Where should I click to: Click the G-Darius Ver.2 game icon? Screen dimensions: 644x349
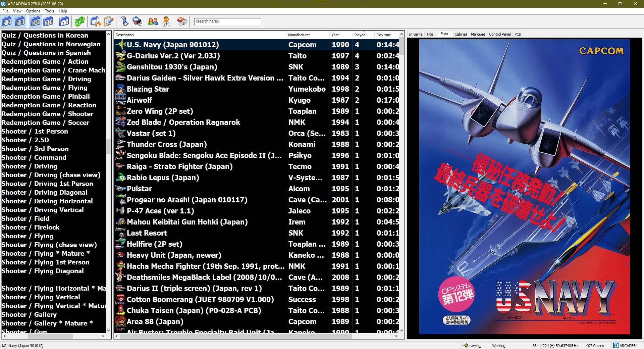pyautogui.click(x=121, y=56)
